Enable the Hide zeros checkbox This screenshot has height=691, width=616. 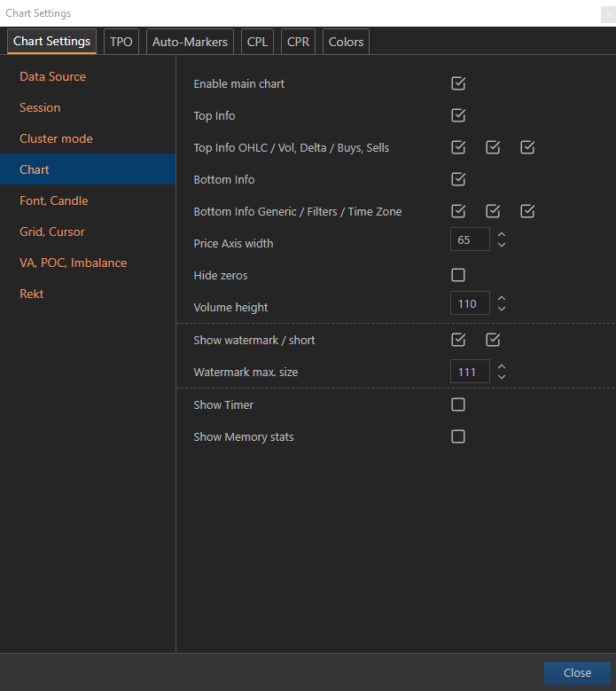[458, 275]
